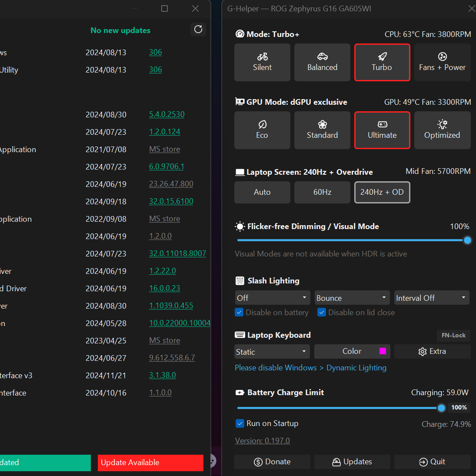Uncheck Disable on lid close
The width and height of the screenshot is (476, 476).
point(322,313)
